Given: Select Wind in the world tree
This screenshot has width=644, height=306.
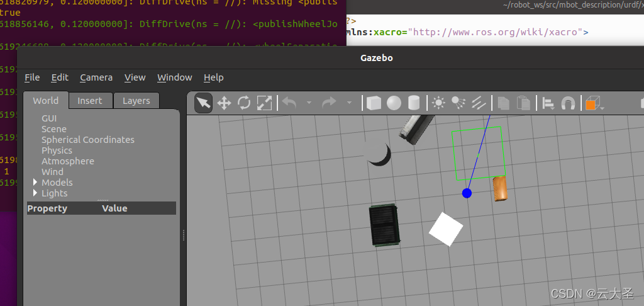Looking at the screenshot, I should (52, 172).
